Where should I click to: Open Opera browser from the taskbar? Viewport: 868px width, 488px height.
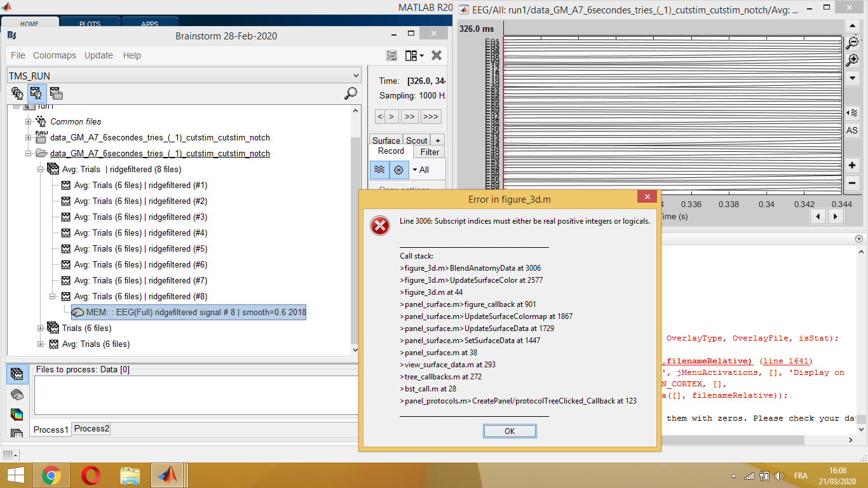(91, 475)
